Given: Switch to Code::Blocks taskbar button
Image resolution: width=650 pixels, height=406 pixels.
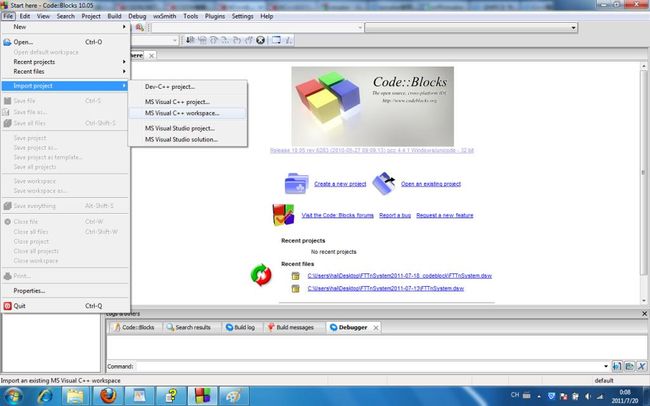Looking at the screenshot, I should pyautogui.click(x=202, y=396).
